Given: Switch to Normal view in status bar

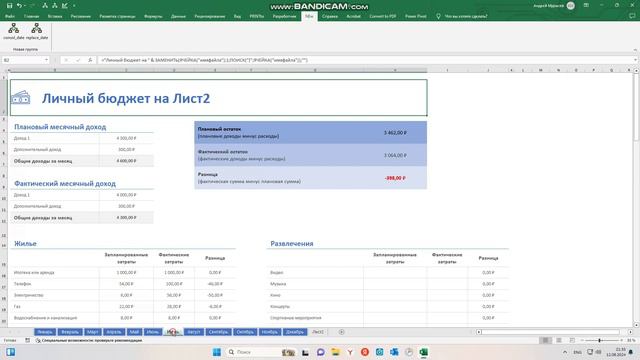Looking at the screenshot, I should point(545,340).
